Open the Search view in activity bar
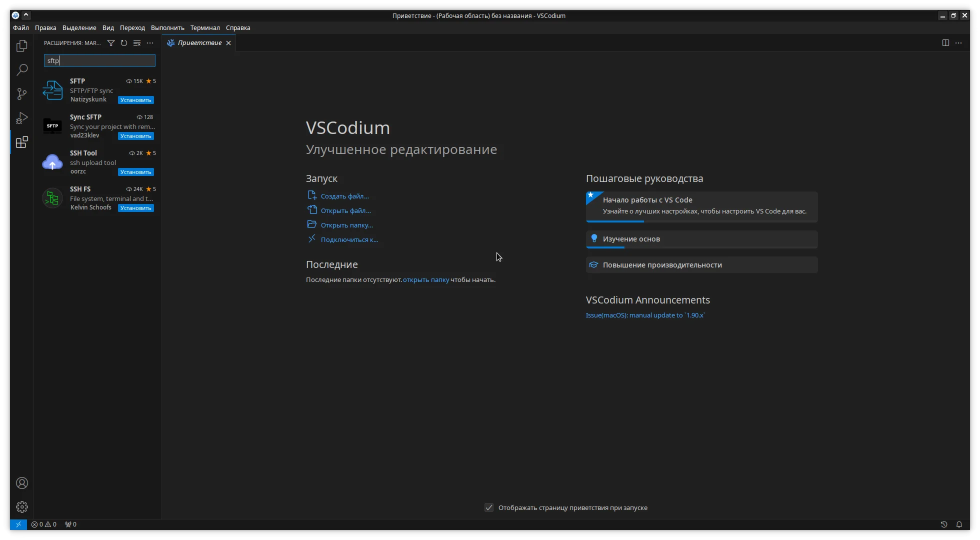Screen dimensions: 980x540 click(21, 70)
